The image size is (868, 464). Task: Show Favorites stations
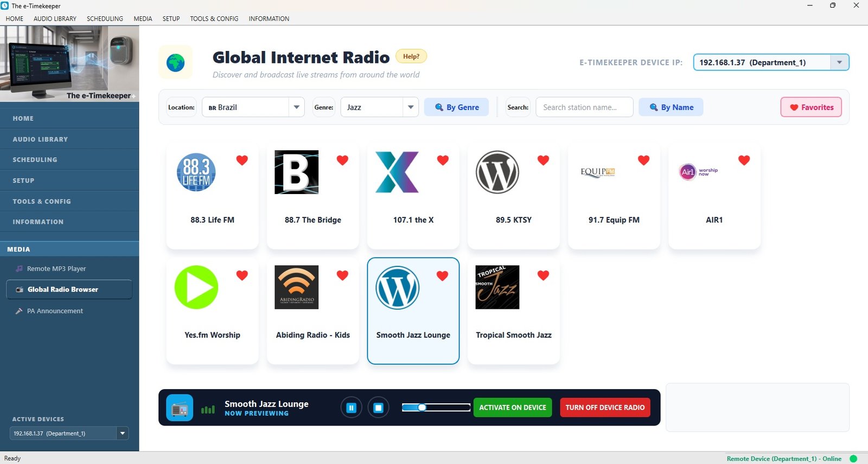[x=811, y=107]
